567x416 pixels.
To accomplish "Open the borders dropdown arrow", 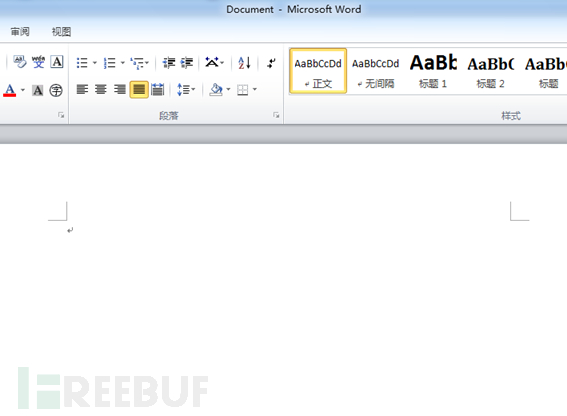I will (255, 89).
